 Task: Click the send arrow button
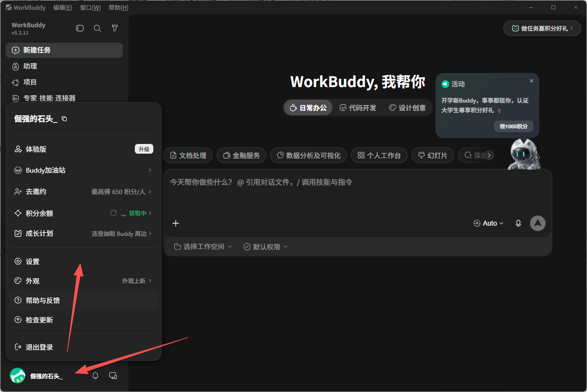(x=538, y=223)
